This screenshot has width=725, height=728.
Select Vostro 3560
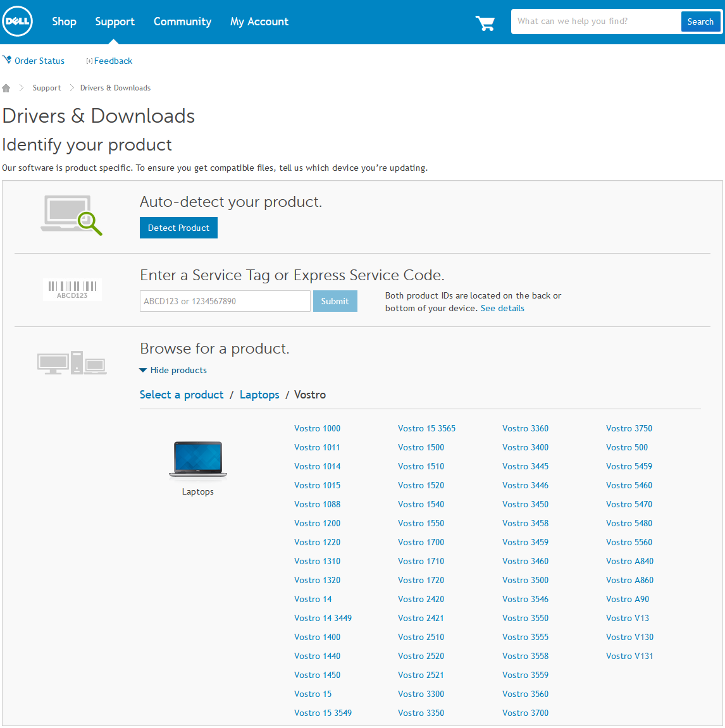tap(525, 694)
